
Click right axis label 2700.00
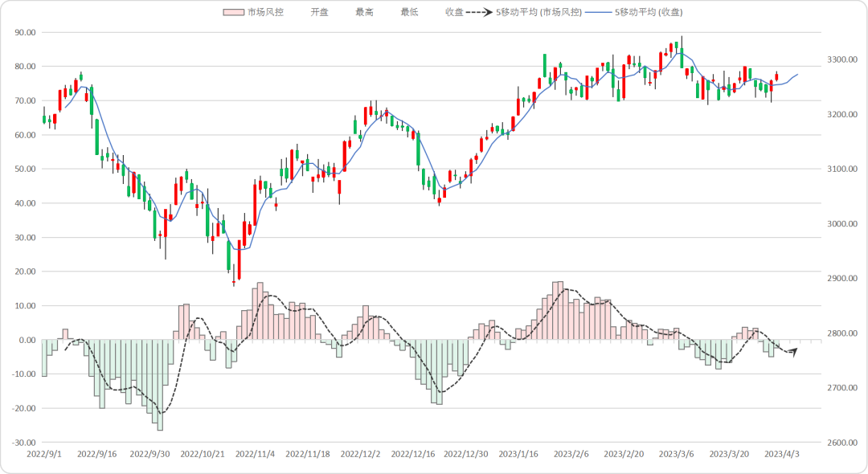[x=842, y=388]
